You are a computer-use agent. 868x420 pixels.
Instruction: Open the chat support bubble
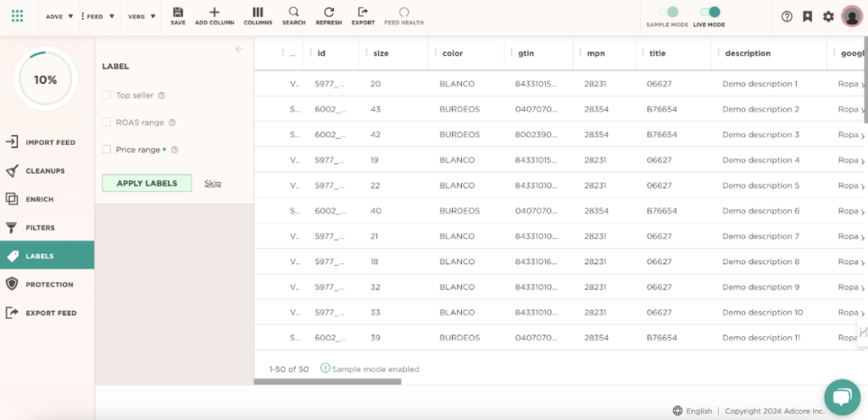[x=841, y=396]
